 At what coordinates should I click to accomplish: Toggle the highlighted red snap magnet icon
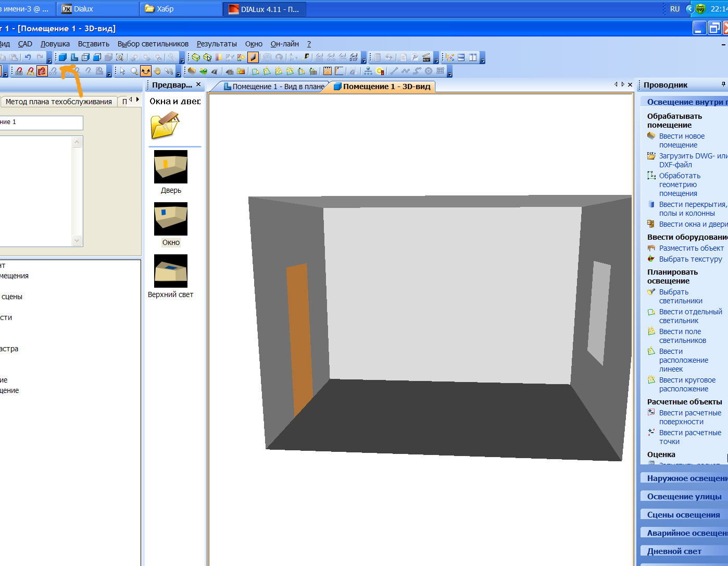(x=42, y=71)
